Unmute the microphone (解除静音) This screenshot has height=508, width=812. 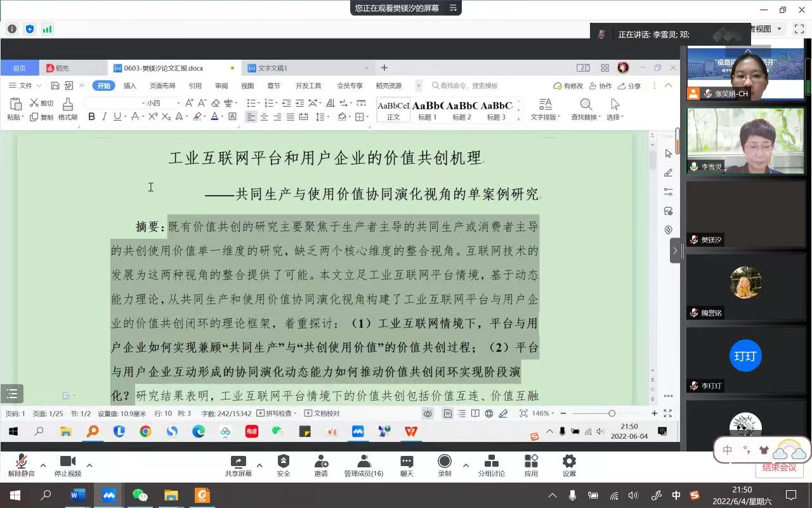click(21, 462)
